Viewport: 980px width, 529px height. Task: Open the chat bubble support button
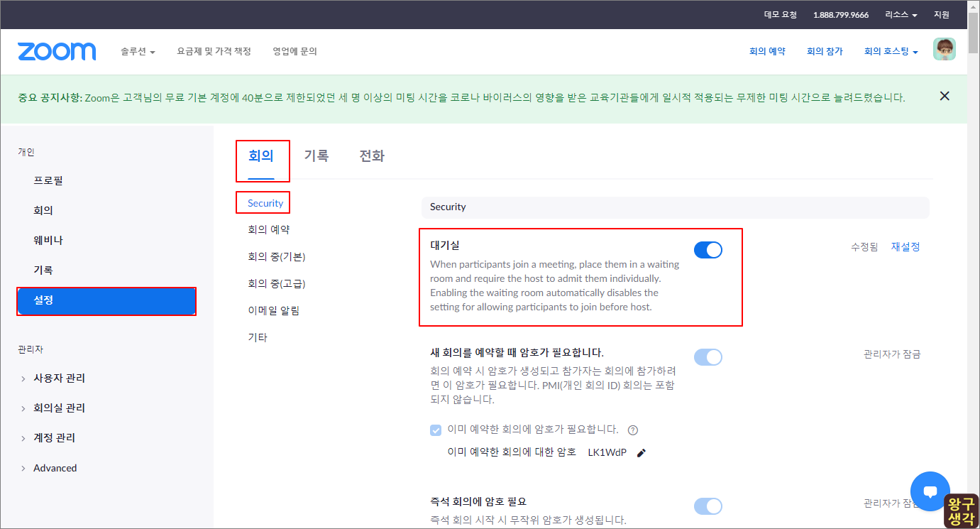[930, 491]
